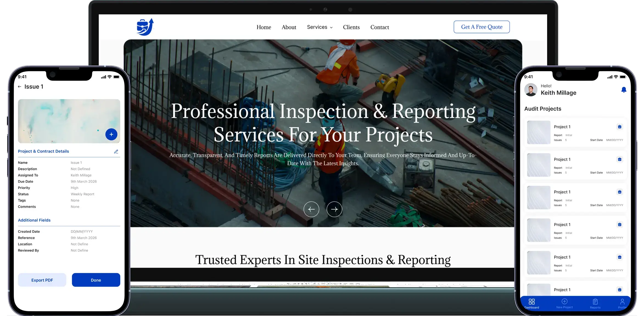Open the About menu item
The image size is (644, 316).
point(289,27)
